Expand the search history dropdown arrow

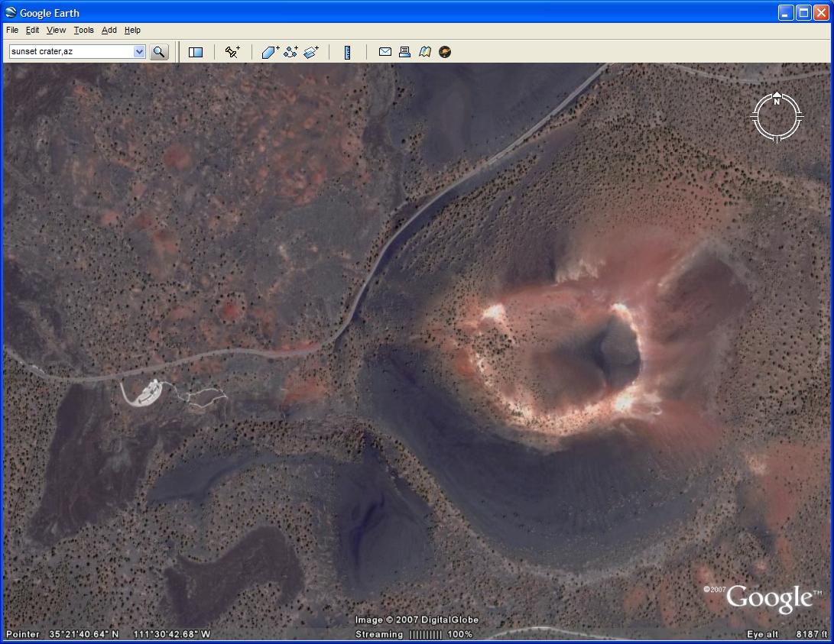(x=139, y=52)
